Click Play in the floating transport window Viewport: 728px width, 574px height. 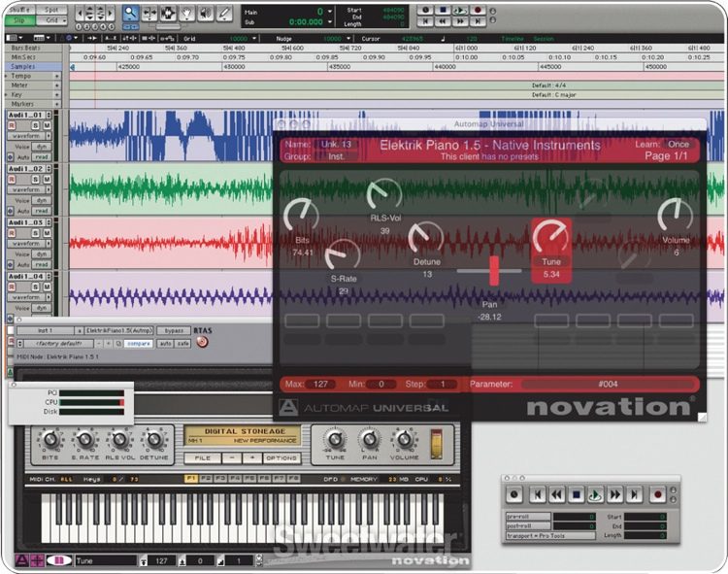coord(595,494)
